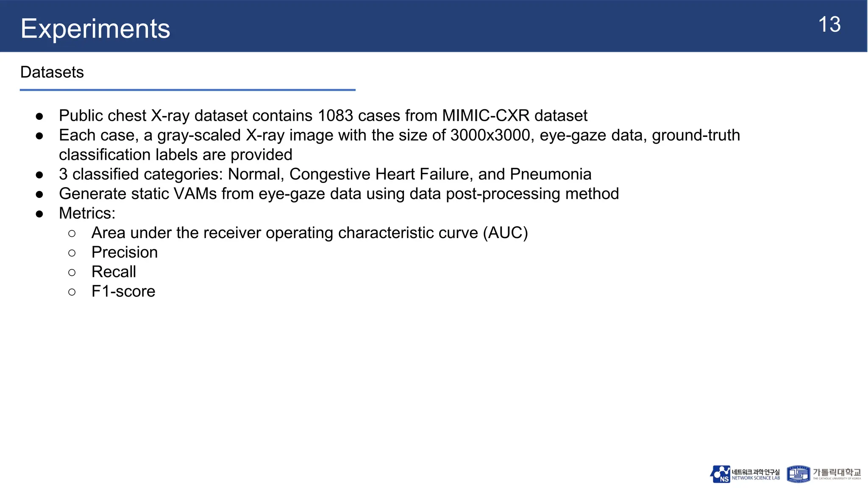Click the 'NETWORK SCIENCE LAB' text label

coord(756,478)
